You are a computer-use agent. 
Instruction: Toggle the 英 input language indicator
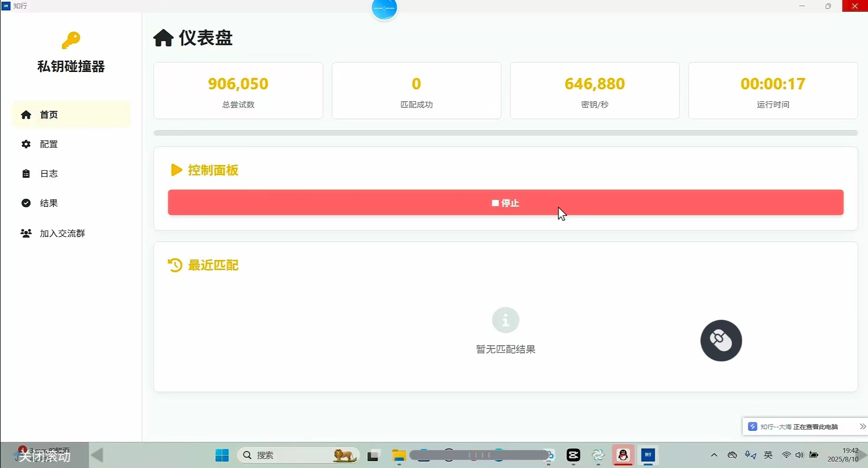768,455
